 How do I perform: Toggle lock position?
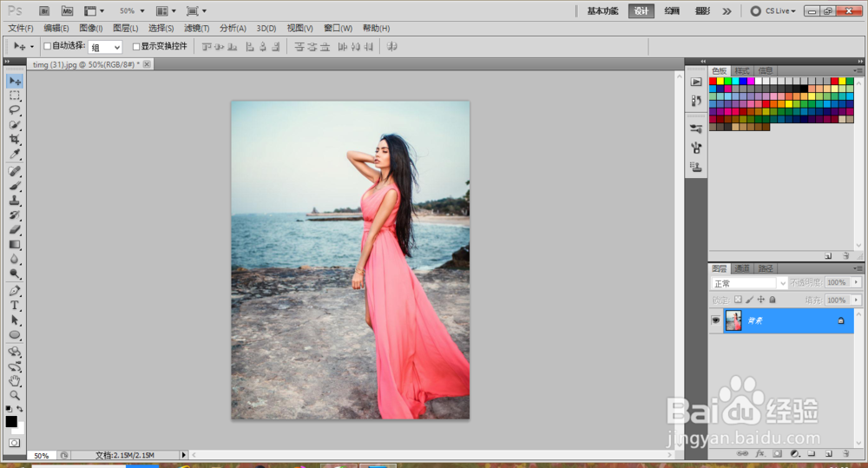pyautogui.click(x=761, y=300)
